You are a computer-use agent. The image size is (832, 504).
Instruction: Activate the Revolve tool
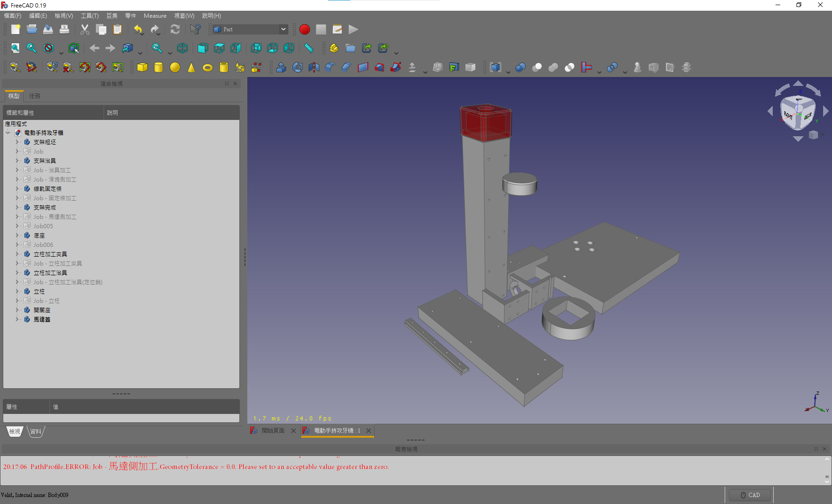tap(298, 68)
